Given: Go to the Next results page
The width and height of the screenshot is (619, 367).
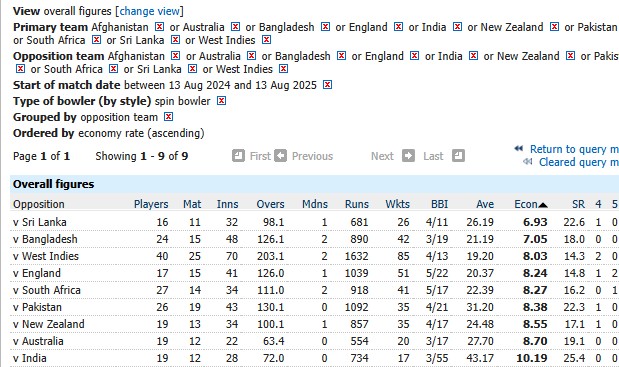Looking at the screenshot, I should point(392,156).
